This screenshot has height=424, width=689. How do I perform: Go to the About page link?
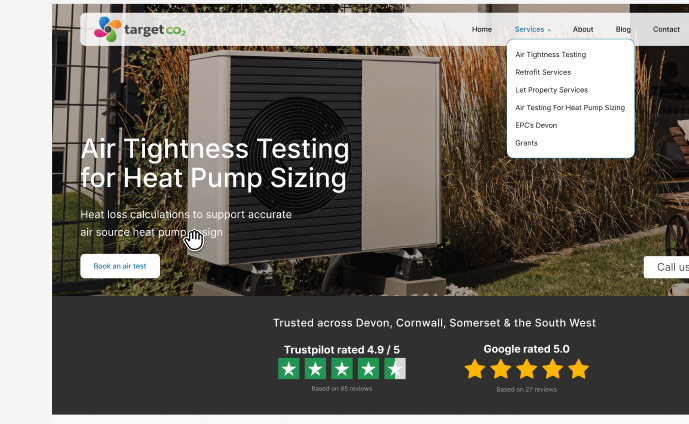(583, 29)
